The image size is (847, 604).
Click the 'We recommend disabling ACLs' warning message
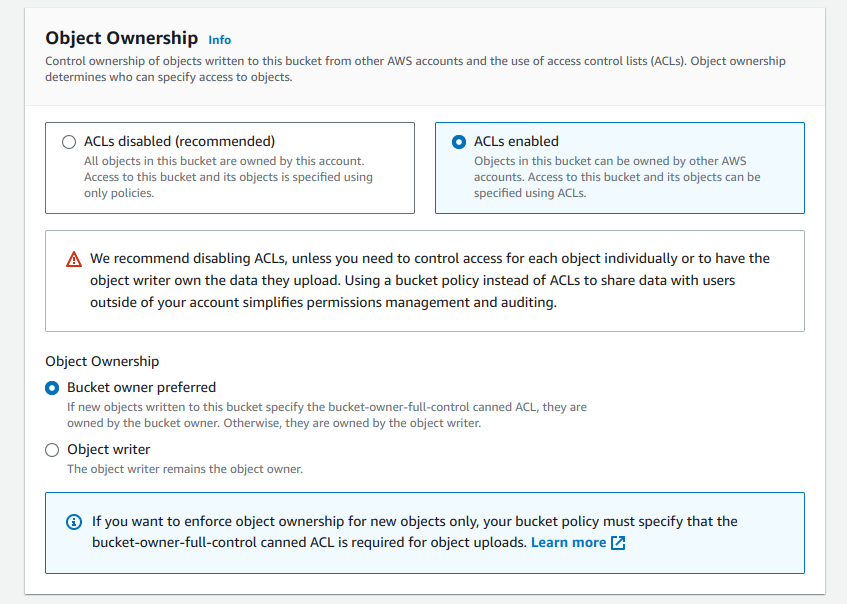pyautogui.click(x=429, y=280)
